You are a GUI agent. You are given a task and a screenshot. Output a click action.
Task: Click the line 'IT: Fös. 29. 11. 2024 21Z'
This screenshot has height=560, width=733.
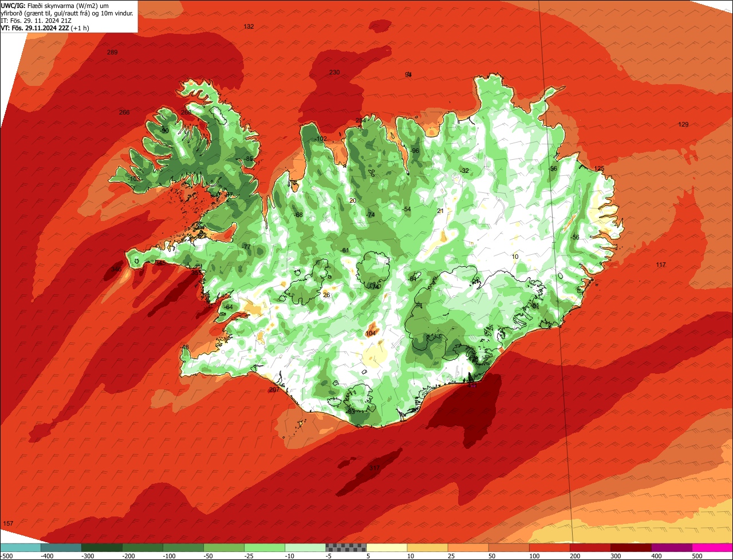pos(36,20)
